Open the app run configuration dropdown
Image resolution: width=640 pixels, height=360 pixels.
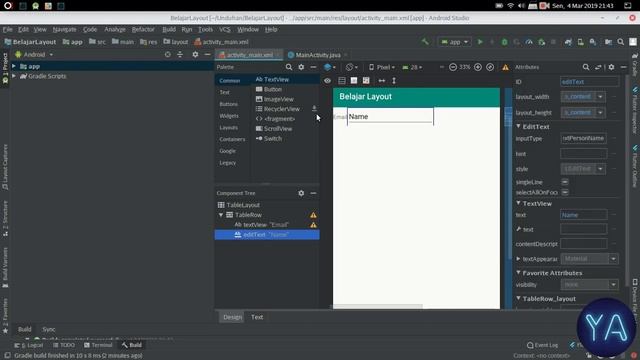454,42
